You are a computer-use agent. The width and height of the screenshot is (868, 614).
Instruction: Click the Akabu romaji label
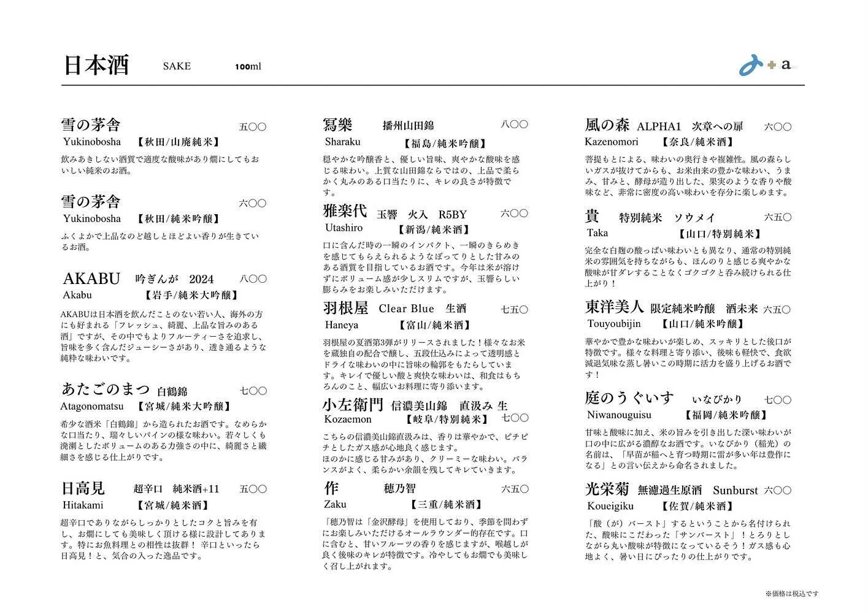coord(77,295)
